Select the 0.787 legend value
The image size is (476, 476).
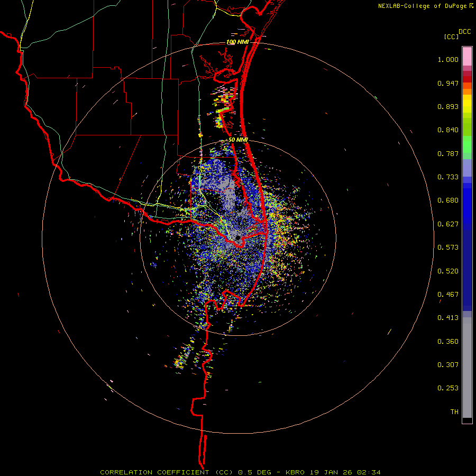[x=448, y=153]
